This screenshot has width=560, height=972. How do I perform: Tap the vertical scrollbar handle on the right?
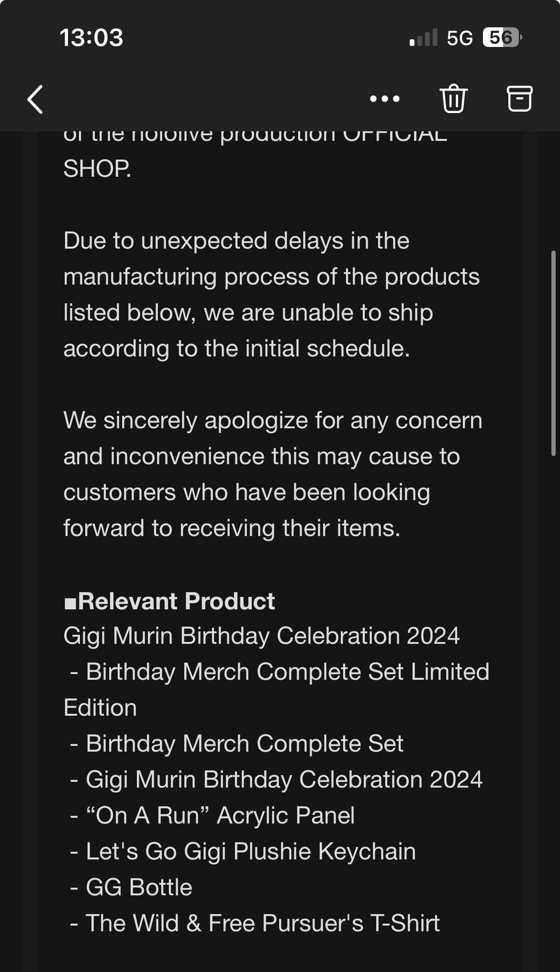(x=553, y=354)
